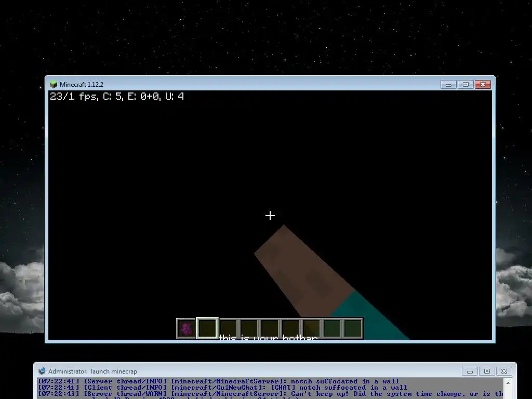Screen dimensions: 532x399
Task: Minimize the launch minecrap console window
Action: point(470,371)
